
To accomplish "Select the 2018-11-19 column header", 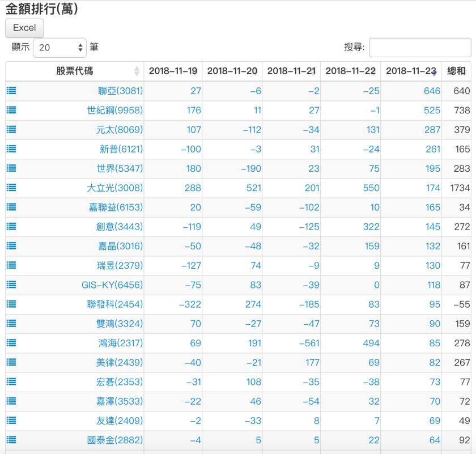I will (x=173, y=71).
